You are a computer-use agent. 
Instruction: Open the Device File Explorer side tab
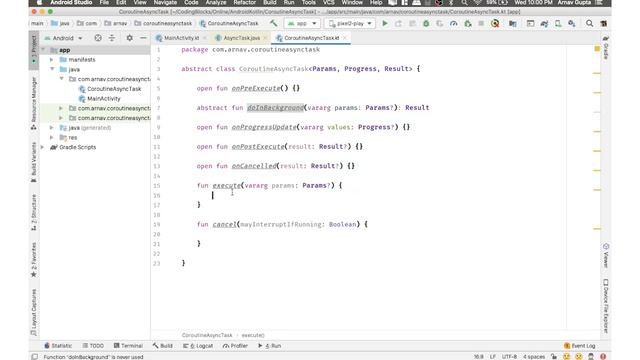(x=606, y=306)
